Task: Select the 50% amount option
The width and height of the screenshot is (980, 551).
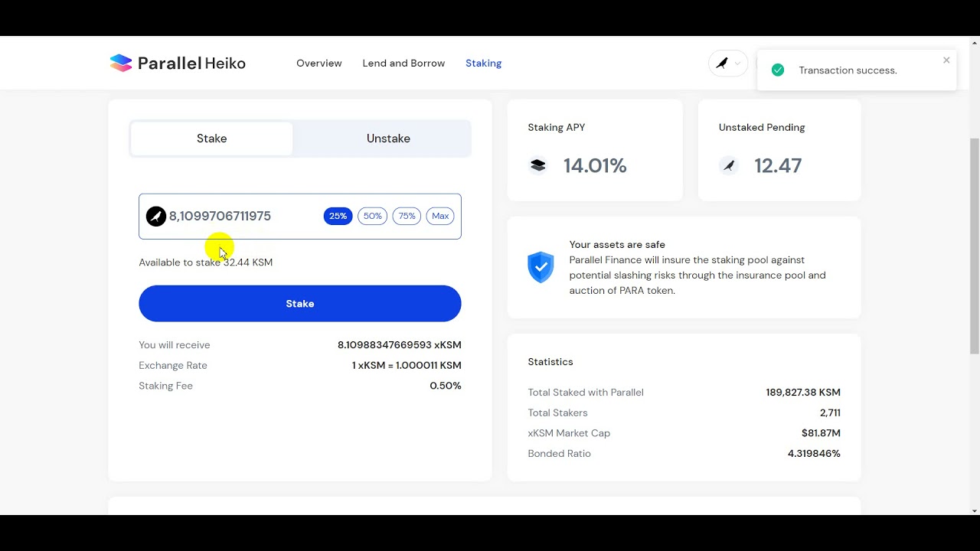Action: tap(372, 217)
